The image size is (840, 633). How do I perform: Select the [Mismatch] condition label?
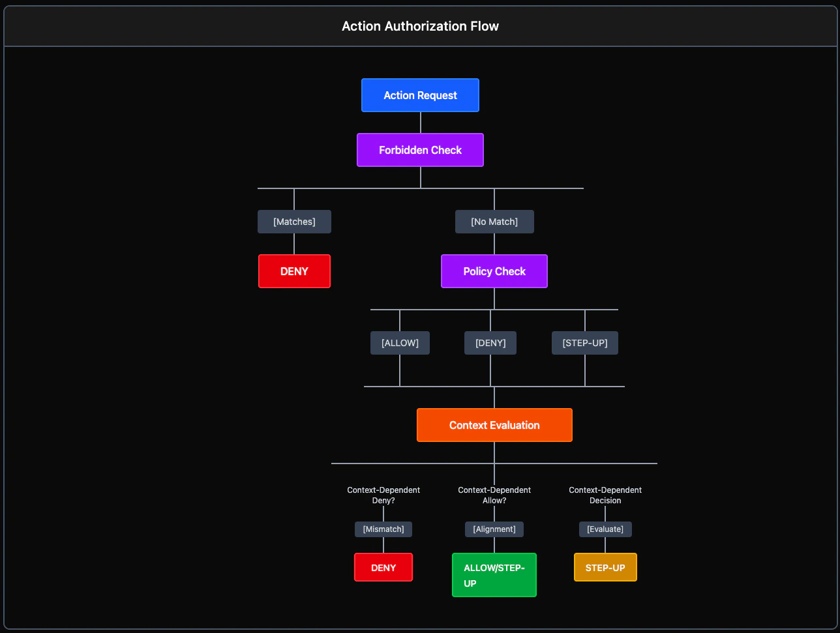tap(383, 529)
